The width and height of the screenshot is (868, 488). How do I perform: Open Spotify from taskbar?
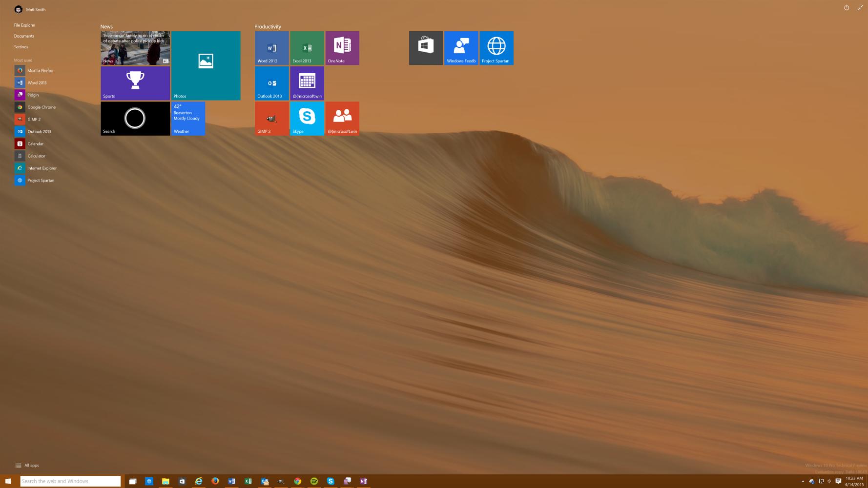[314, 481]
